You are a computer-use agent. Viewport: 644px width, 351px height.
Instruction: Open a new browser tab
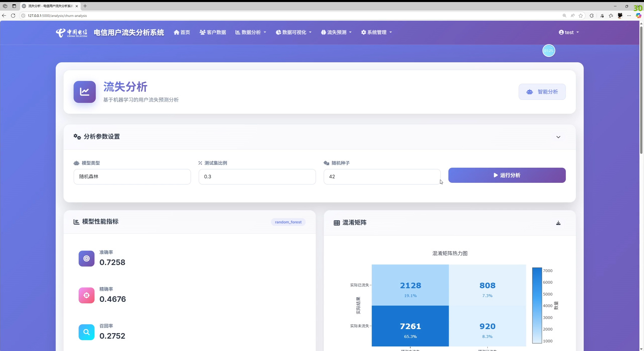click(x=85, y=6)
